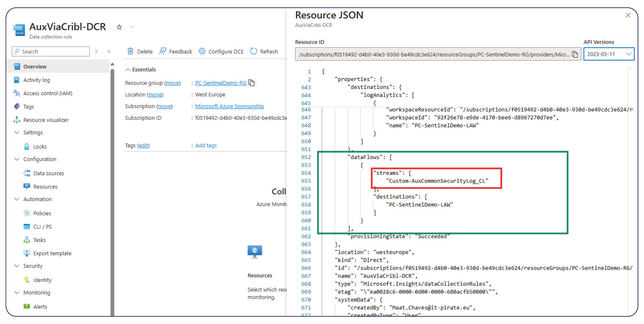The height and width of the screenshot is (324, 644).
Task: Open the more options ellipsis beside the title
Action: [133, 27]
